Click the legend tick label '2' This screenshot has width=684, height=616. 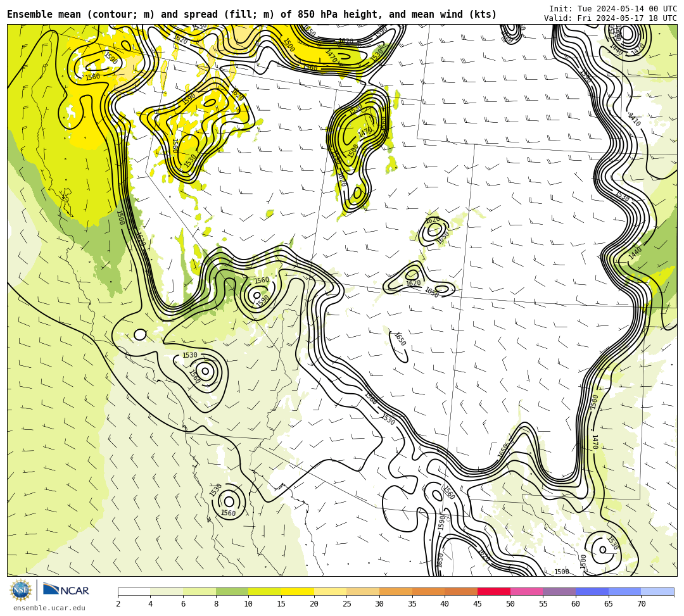118,604
